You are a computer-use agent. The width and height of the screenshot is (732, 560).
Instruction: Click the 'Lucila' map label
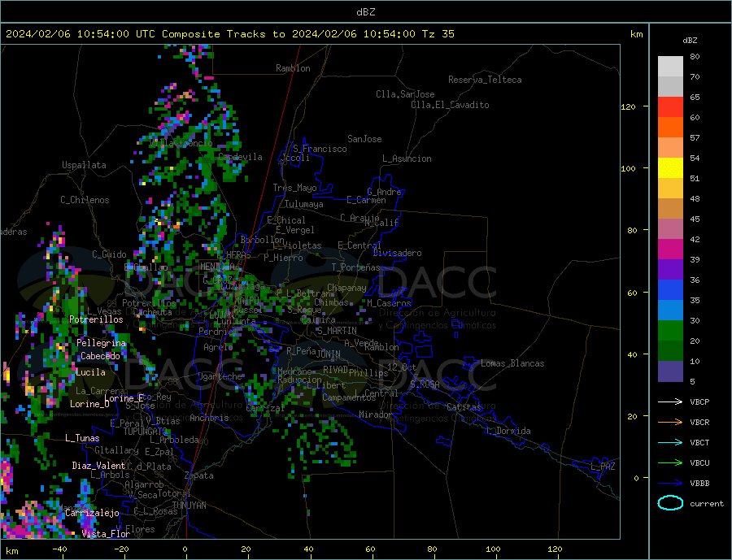pos(90,372)
